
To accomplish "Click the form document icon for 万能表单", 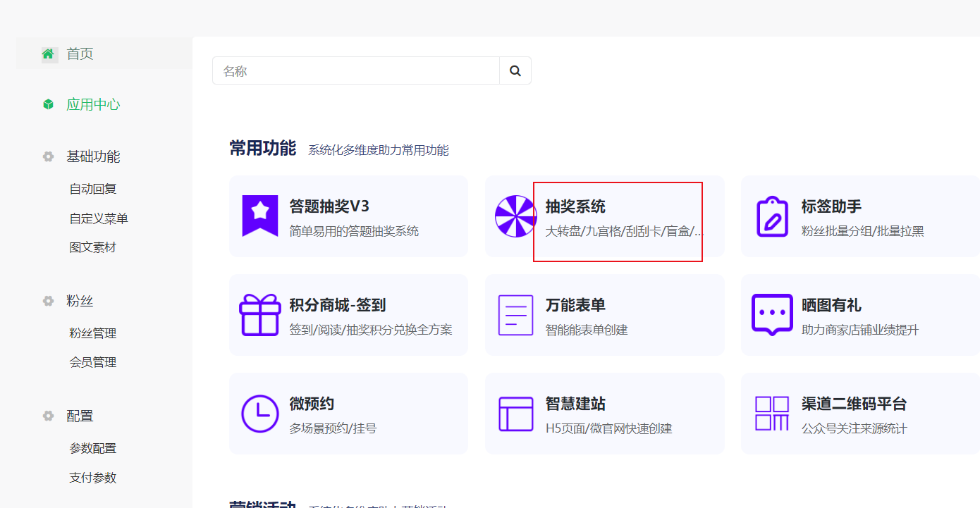I will [515, 314].
